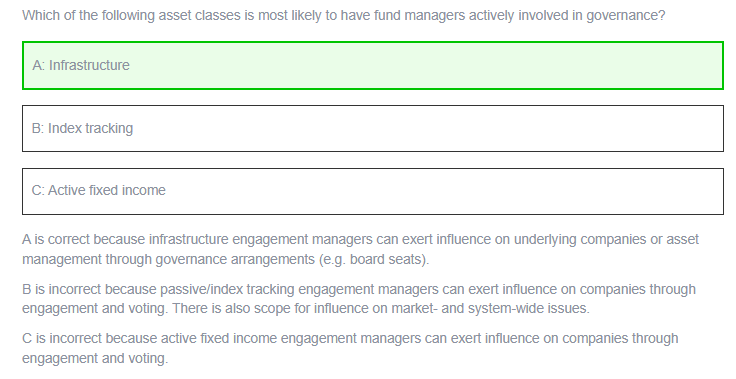Select answer option A: Infrastructure
The height and width of the screenshot is (379, 736).
373,65
